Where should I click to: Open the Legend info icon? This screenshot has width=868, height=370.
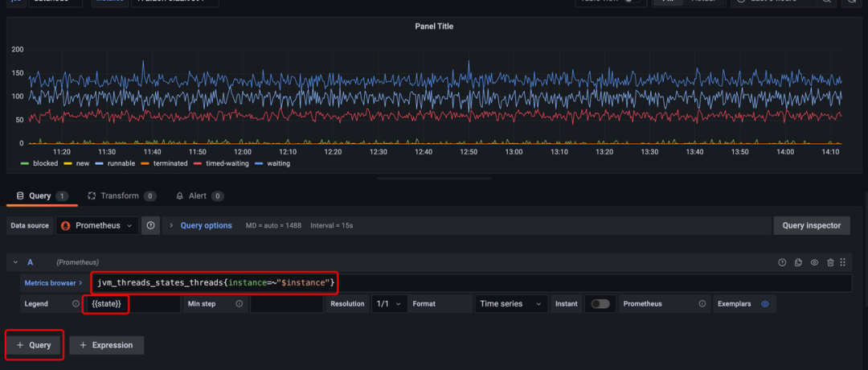[x=76, y=304]
